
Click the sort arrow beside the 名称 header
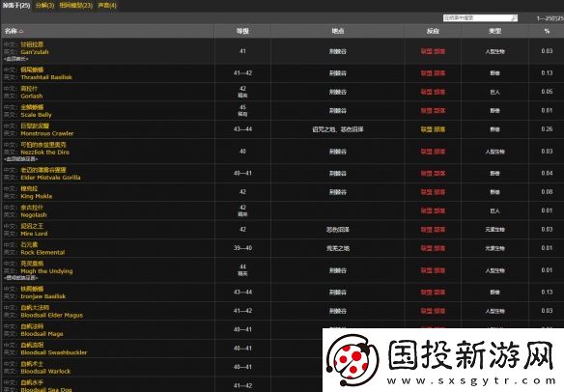21,32
